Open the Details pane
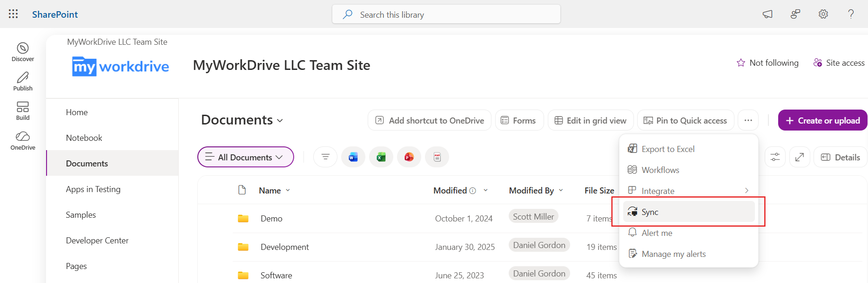 [x=841, y=157]
